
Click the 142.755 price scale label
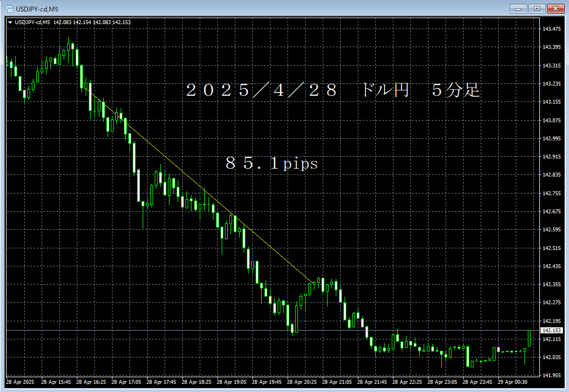[551, 194]
